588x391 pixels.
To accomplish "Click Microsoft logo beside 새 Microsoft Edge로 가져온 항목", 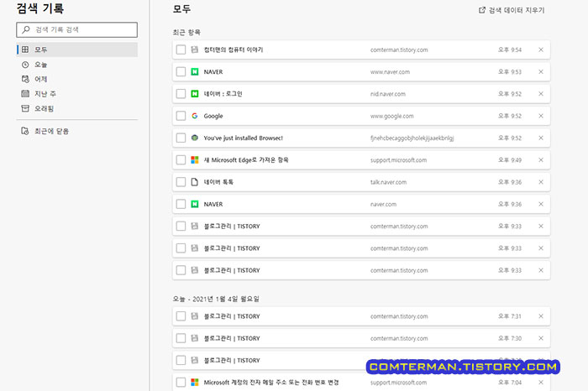I will (x=194, y=160).
